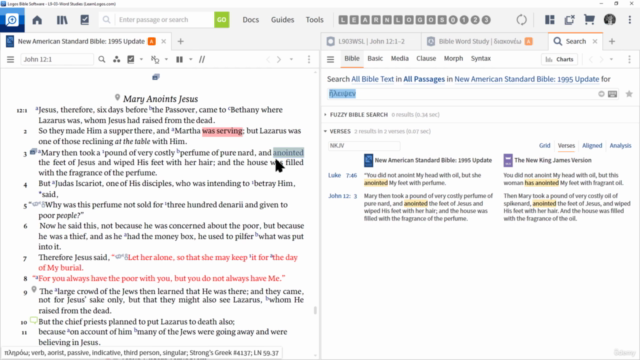Expand the navigation history dropdown in Bible panel
Viewport: 640px width, 360px height.
[291, 60]
